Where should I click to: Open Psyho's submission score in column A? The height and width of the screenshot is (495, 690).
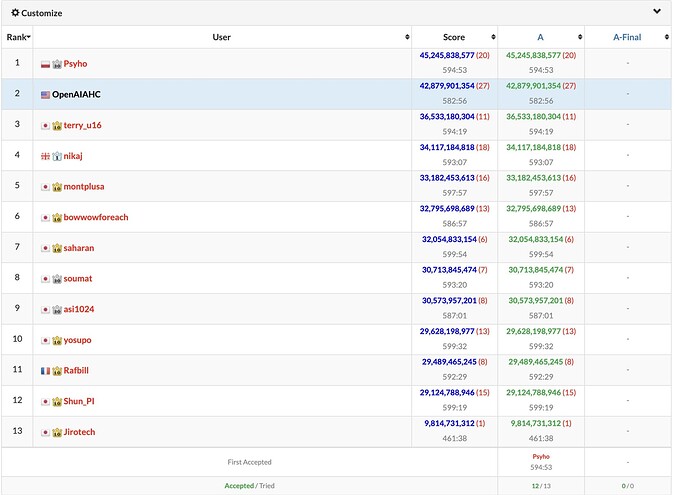[533, 55]
